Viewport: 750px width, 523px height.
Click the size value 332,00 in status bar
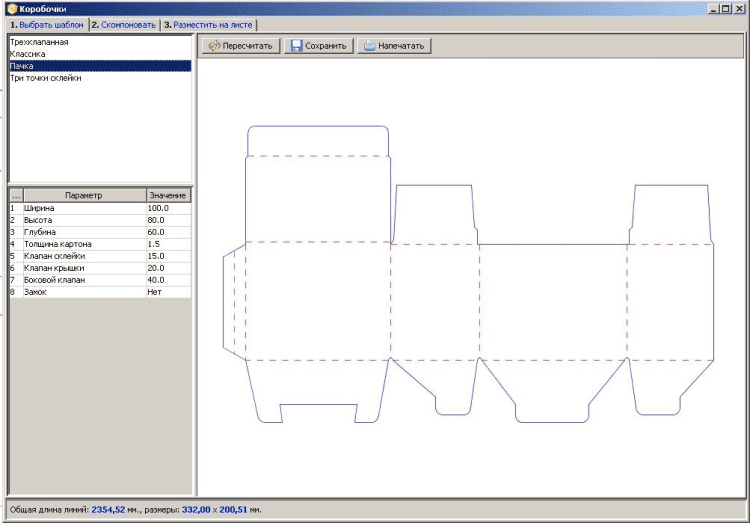196,510
